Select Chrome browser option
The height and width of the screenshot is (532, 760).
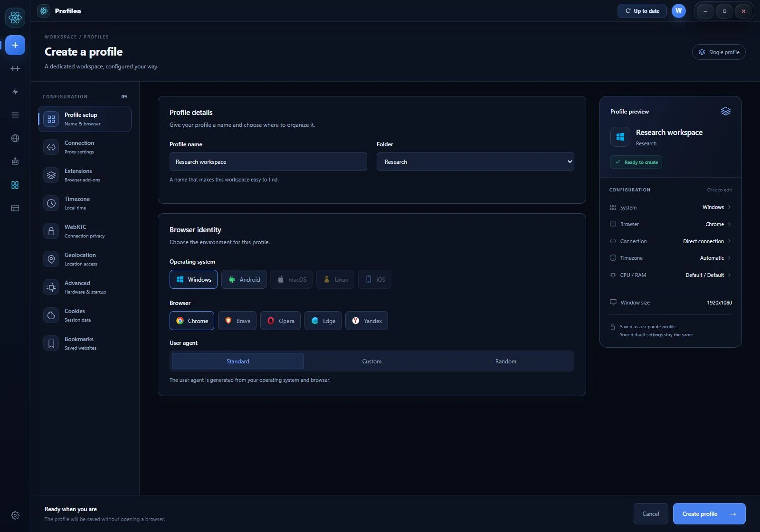click(x=192, y=321)
